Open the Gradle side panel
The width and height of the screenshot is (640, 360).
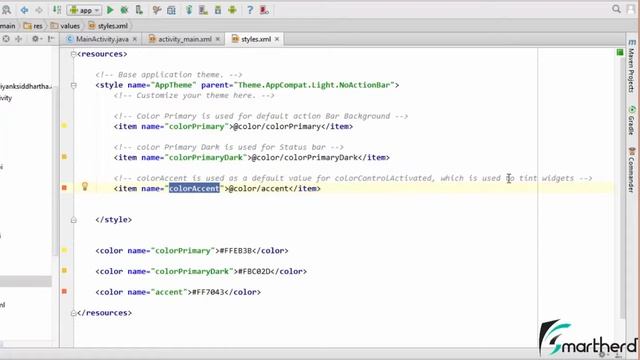631,120
